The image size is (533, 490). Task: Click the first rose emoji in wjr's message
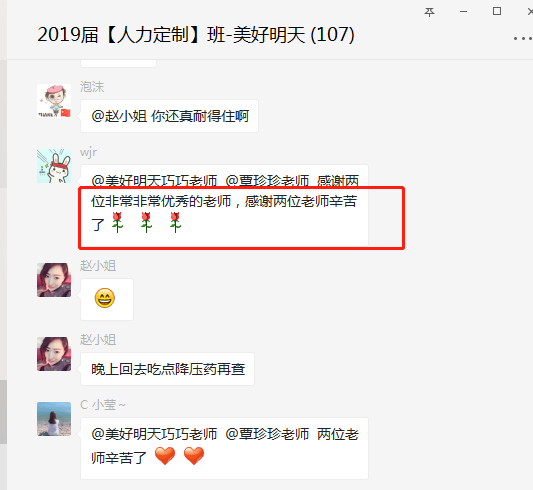(118, 223)
